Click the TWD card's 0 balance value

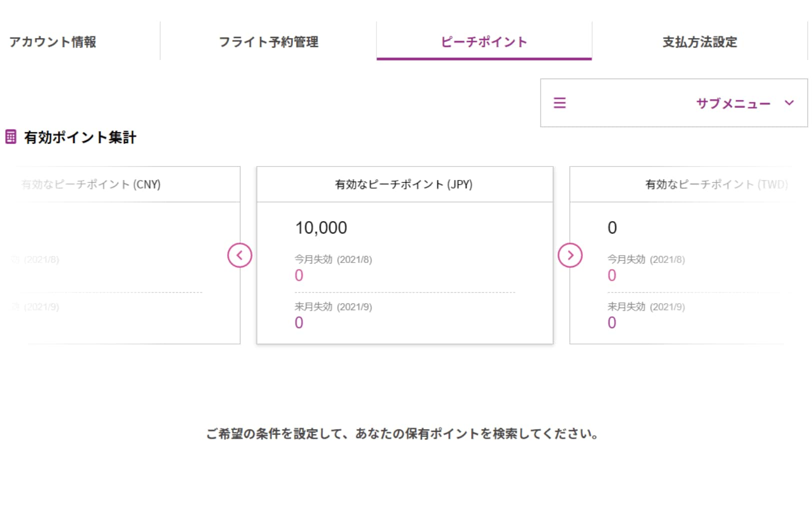coord(612,228)
